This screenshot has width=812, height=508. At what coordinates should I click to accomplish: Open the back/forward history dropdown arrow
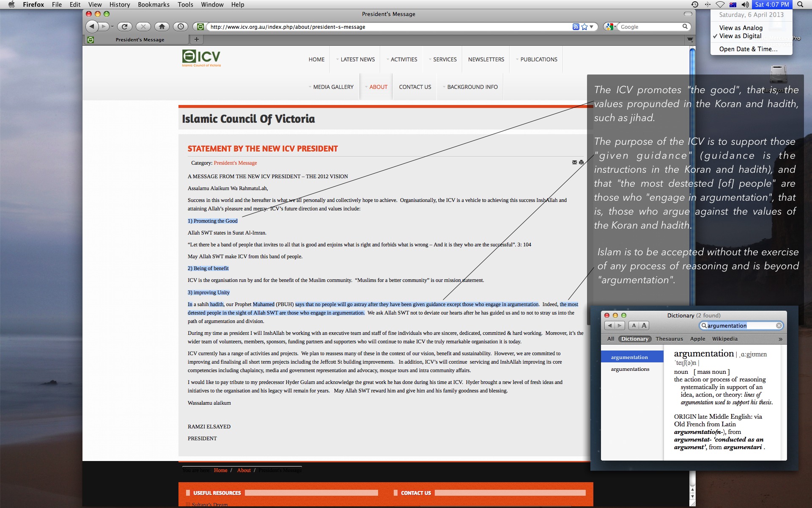[x=112, y=27]
